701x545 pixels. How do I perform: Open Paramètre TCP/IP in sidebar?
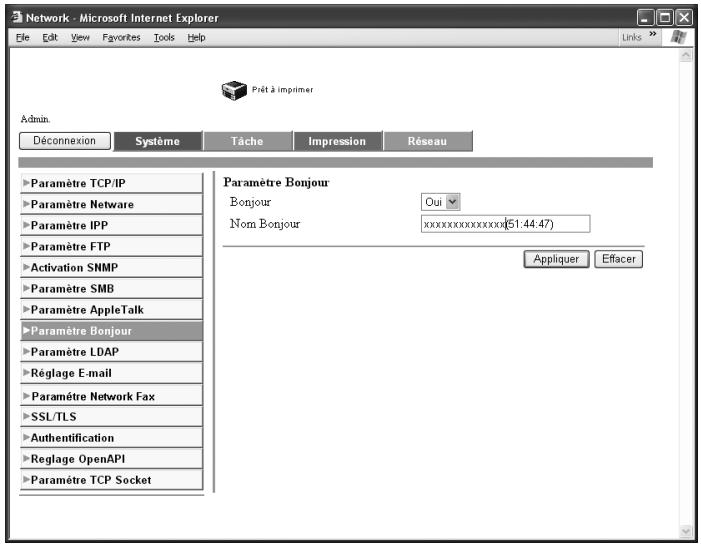(111, 183)
